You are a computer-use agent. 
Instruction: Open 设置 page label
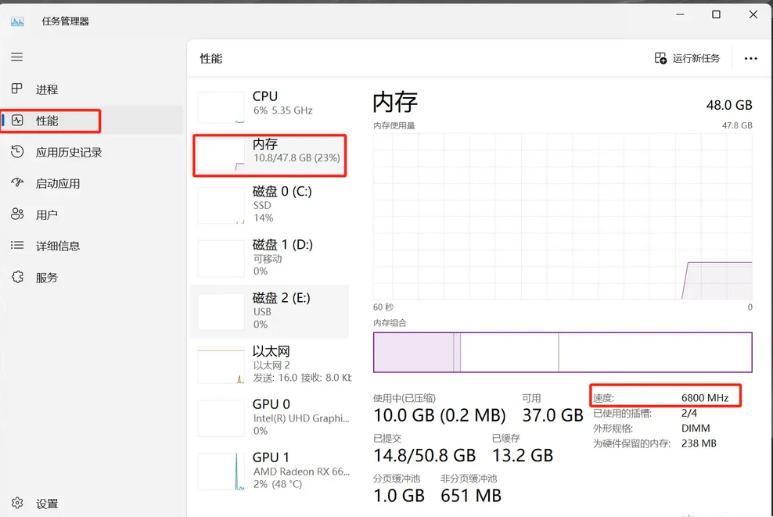click(x=47, y=504)
